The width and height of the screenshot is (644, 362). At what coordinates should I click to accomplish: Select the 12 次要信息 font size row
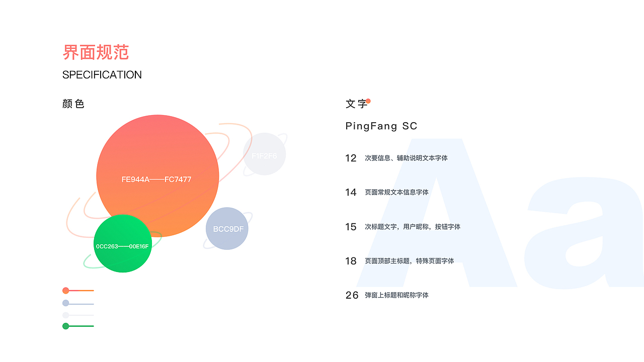pos(396,158)
